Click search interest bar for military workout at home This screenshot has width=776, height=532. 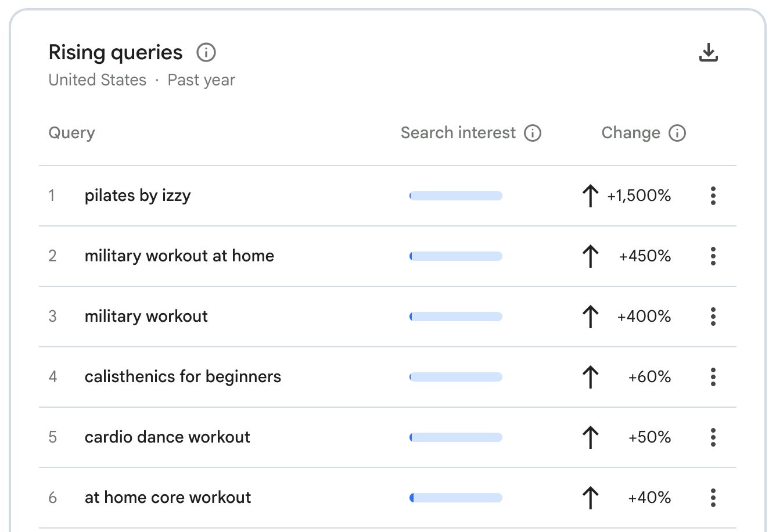[x=456, y=256]
